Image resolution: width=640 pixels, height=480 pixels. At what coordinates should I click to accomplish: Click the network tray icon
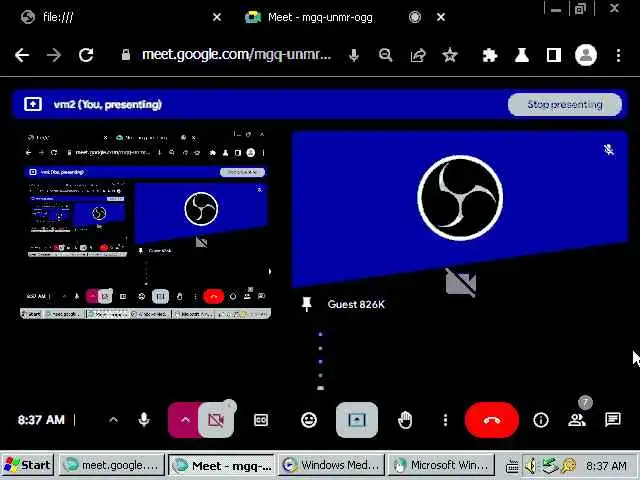point(549,466)
